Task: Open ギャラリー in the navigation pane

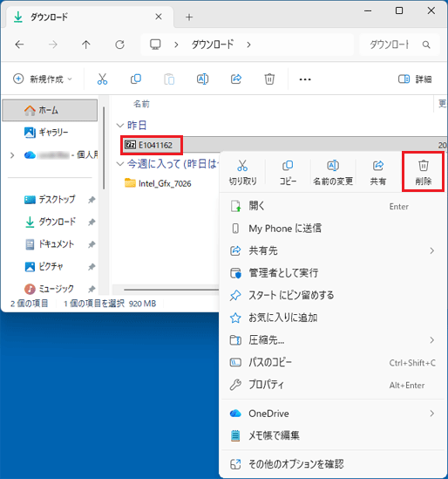Action: click(x=50, y=133)
